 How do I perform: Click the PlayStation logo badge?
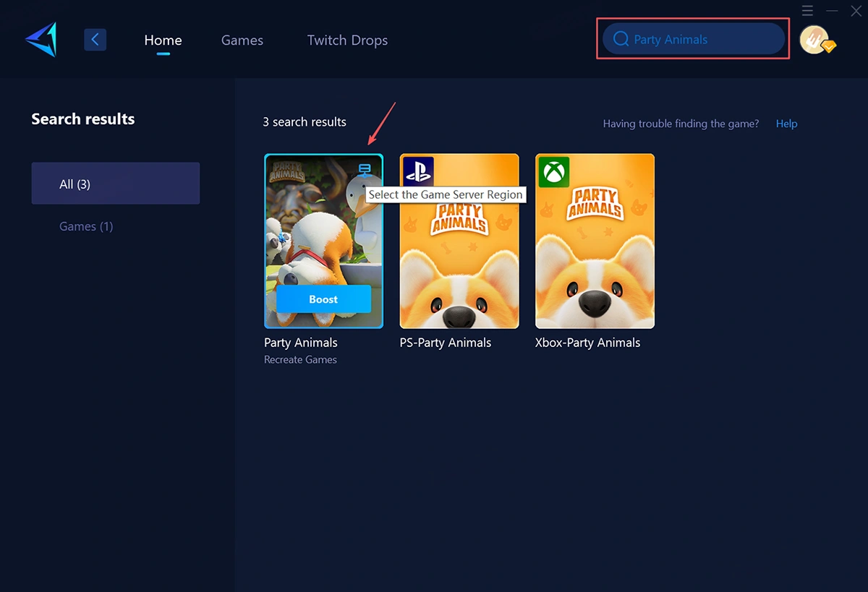[418, 172]
